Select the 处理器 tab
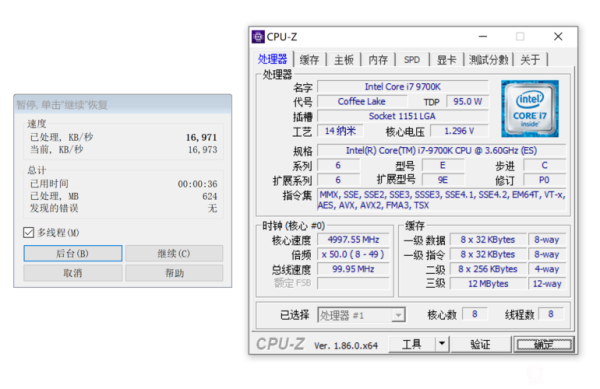This screenshot has width=600, height=389. point(272,59)
